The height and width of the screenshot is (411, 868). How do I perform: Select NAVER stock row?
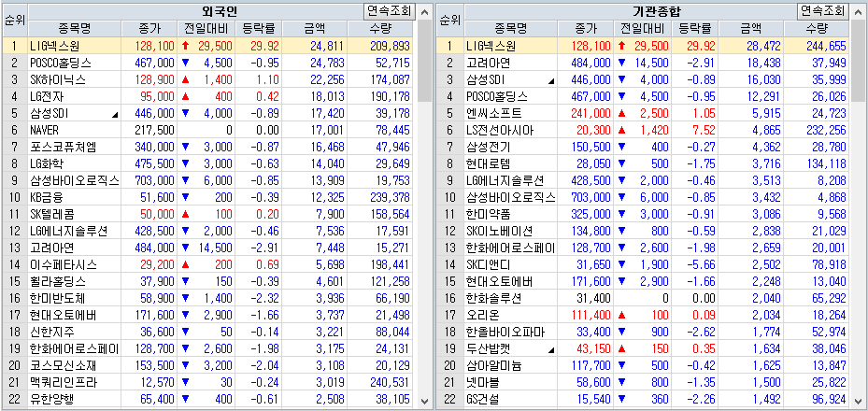point(208,130)
